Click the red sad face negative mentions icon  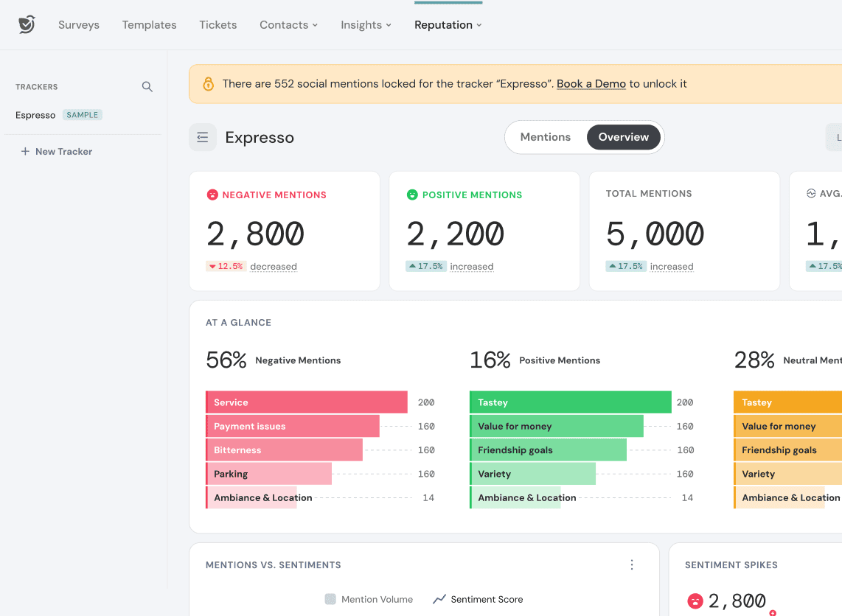tap(212, 195)
